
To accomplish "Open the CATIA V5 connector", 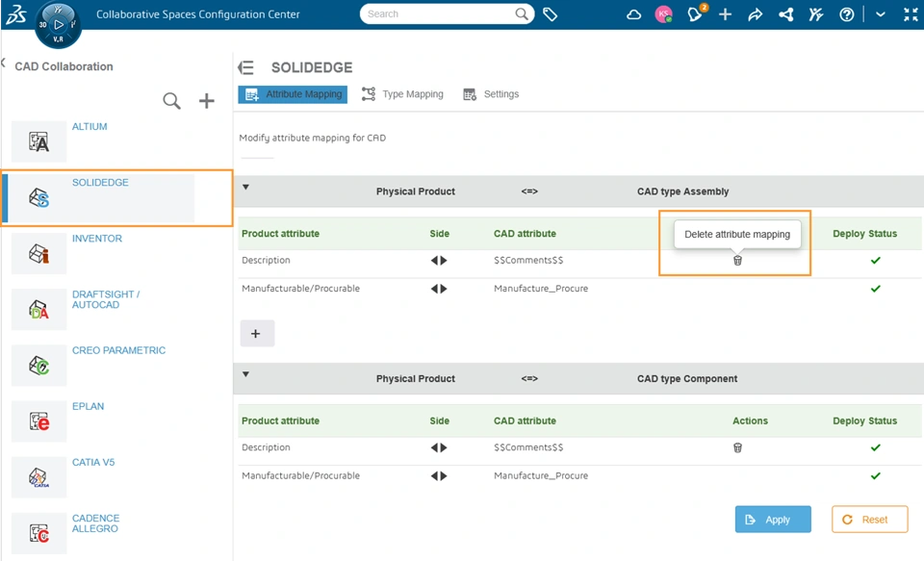I will [93, 463].
